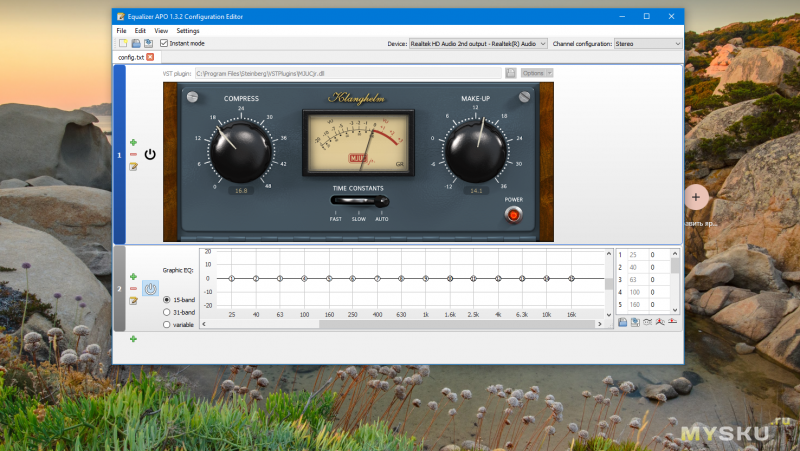Click the EQ graph scroll-up arrow
The image size is (800, 451).
[x=609, y=254]
